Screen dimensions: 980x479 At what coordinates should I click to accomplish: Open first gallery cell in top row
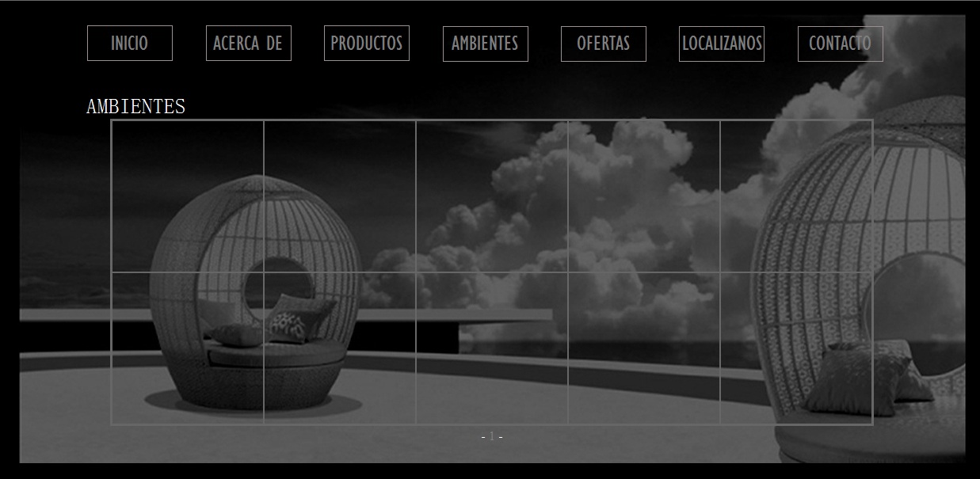[x=188, y=196]
